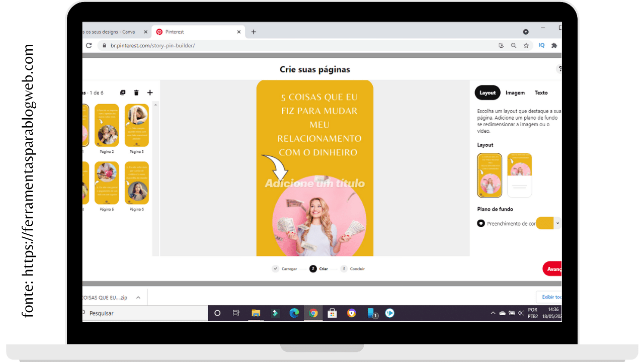Open the background color dropdown arrow
The width and height of the screenshot is (644, 362).
[557, 223]
